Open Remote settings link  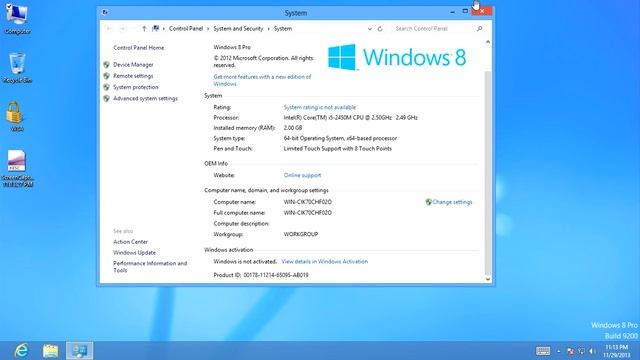pyautogui.click(x=133, y=76)
